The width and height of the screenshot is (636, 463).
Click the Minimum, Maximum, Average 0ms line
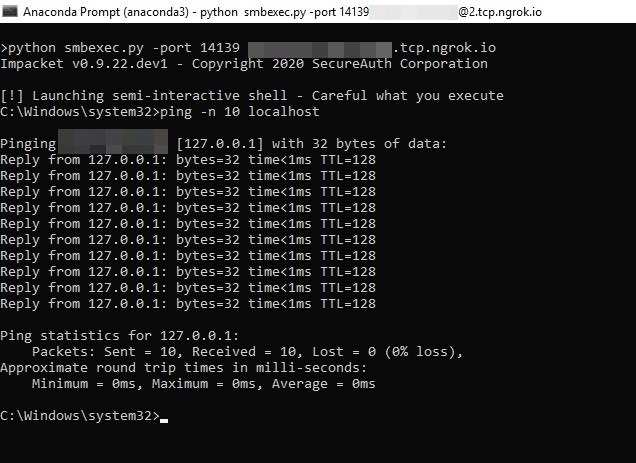(203, 384)
